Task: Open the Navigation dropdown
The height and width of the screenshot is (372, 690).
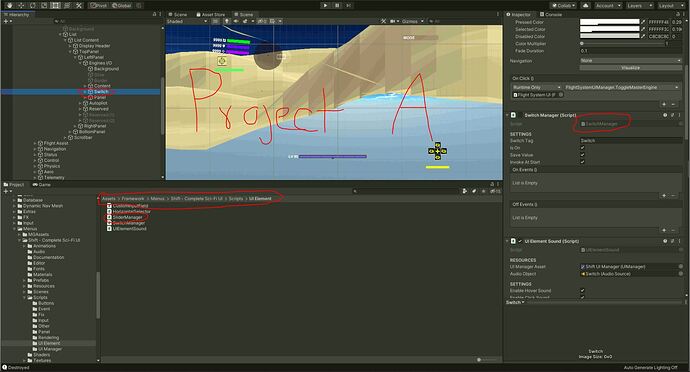Action: click(631, 61)
